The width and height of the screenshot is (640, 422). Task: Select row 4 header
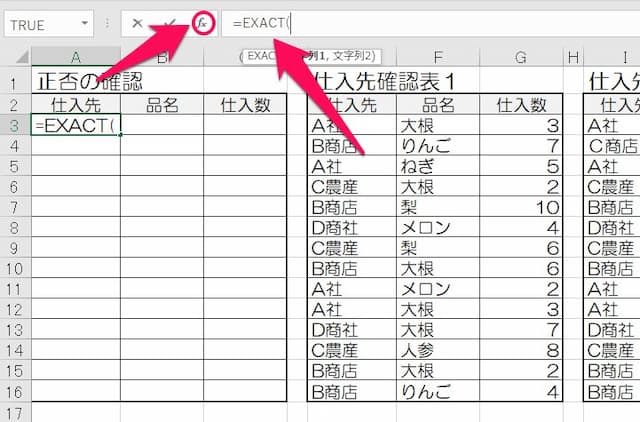15,145
